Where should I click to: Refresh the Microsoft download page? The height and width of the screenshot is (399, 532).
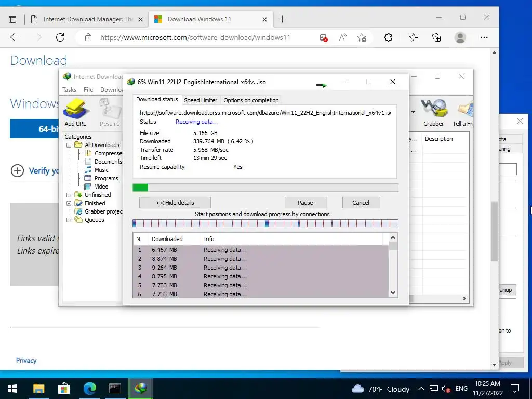[60, 37]
